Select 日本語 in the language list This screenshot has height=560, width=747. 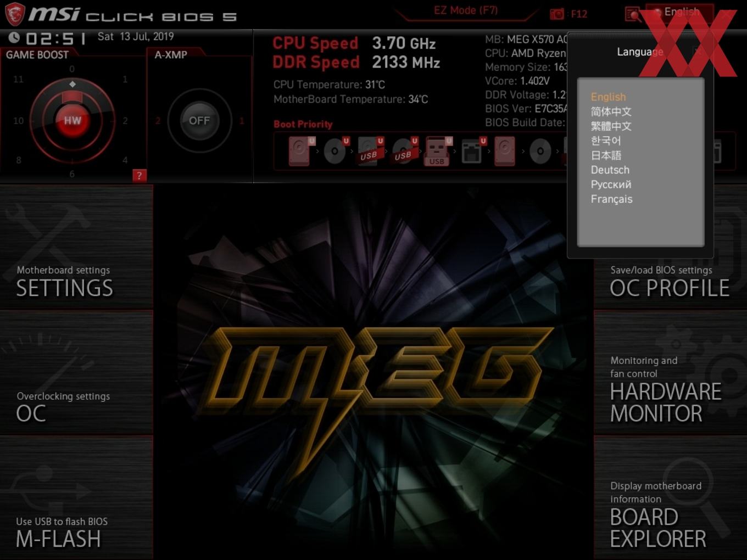point(606,155)
